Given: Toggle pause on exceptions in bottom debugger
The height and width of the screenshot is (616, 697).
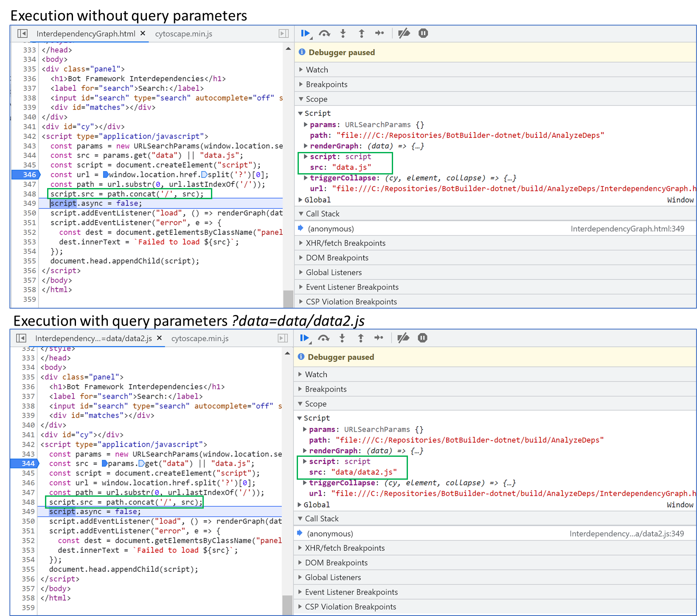Looking at the screenshot, I should [x=422, y=338].
